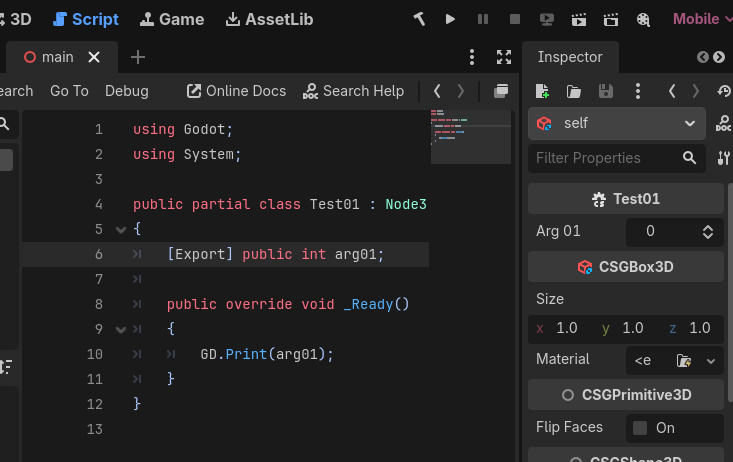This screenshot has width=733, height=462.
Task: Go to previous object in Inspector history
Action: (x=672, y=91)
